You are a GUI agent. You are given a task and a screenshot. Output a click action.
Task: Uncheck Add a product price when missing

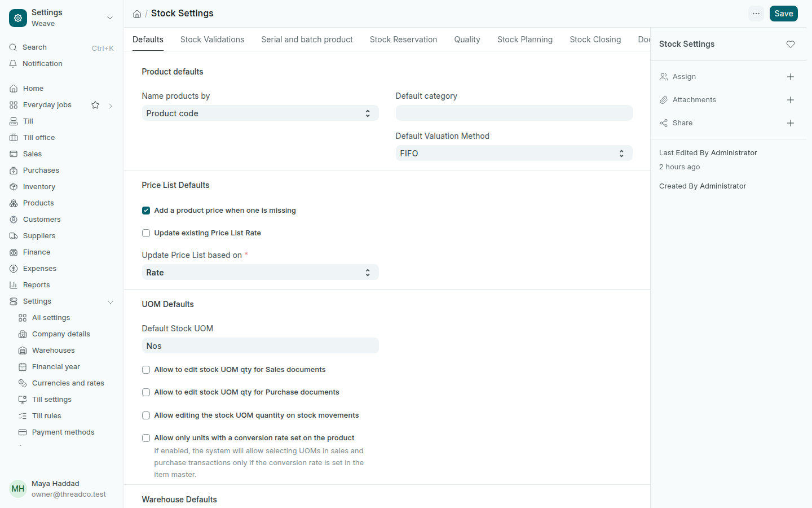pyautogui.click(x=146, y=211)
